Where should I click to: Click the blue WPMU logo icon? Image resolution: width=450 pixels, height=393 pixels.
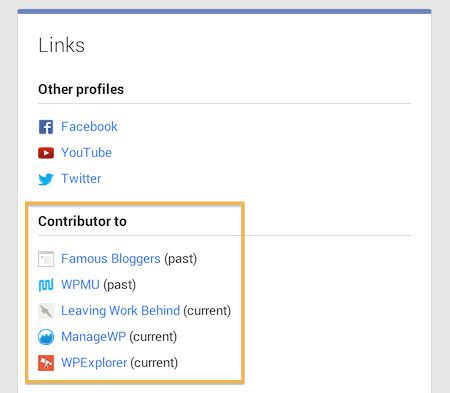[46, 285]
